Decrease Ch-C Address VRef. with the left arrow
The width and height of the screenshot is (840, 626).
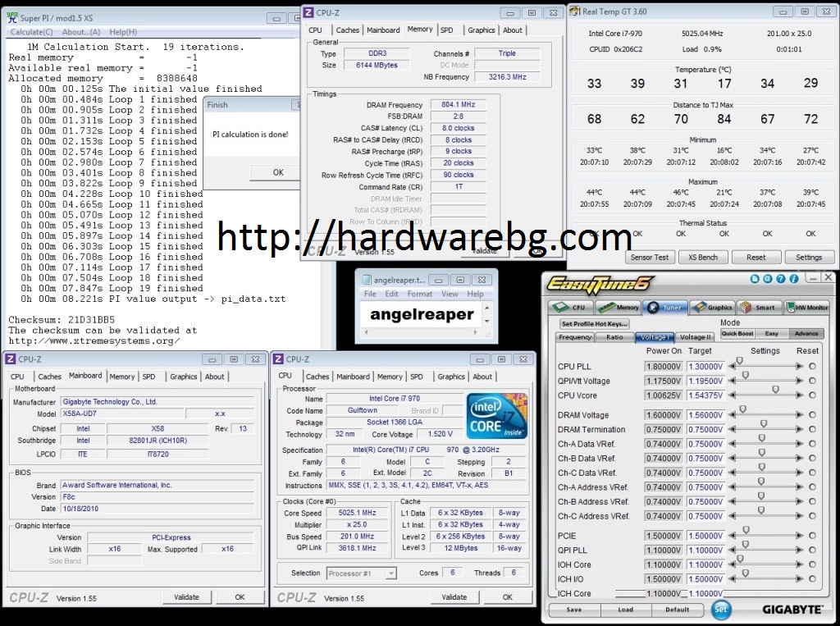coord(732,516)
